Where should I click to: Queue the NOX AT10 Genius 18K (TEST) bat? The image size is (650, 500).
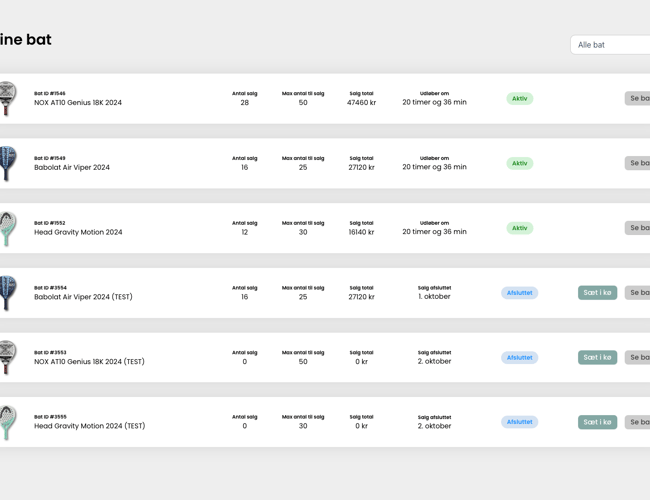pos(597,357)
